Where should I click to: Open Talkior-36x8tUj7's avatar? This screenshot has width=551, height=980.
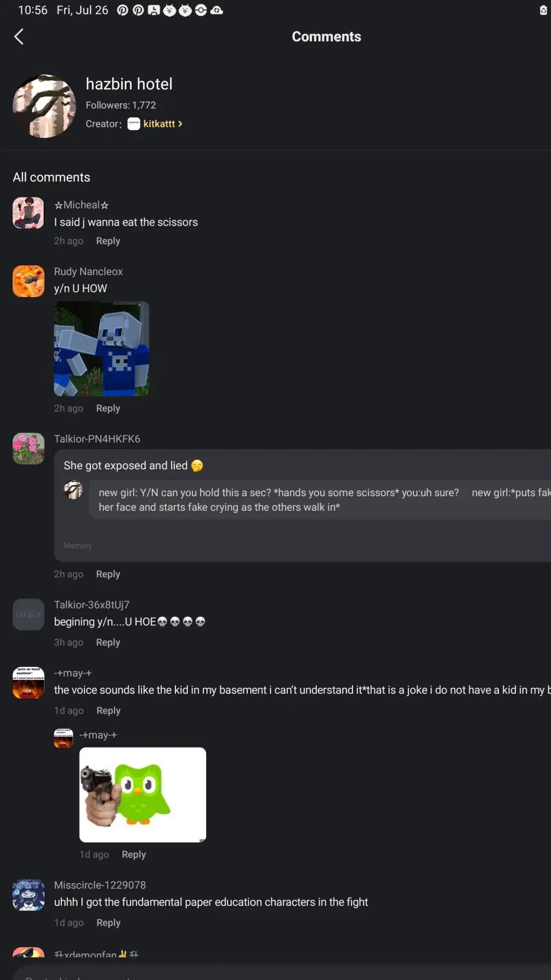click(x=29, y=615)
